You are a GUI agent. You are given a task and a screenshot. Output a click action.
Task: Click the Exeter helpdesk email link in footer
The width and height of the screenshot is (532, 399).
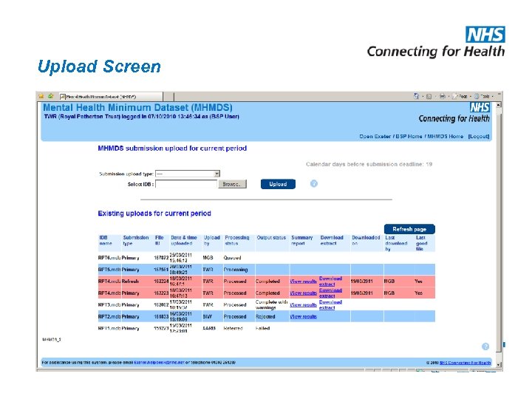point(159,363)
